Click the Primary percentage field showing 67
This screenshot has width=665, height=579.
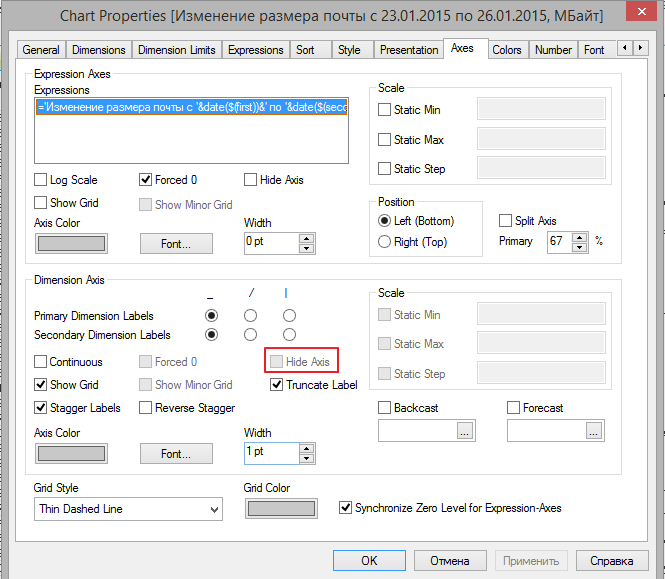click(x=560, y=242)
